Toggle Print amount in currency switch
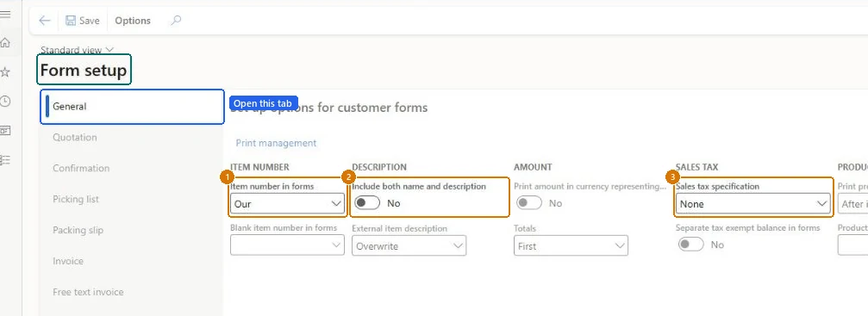Image resolution: width=868 pixels, height=316 pixels. [x=529, y=203]
